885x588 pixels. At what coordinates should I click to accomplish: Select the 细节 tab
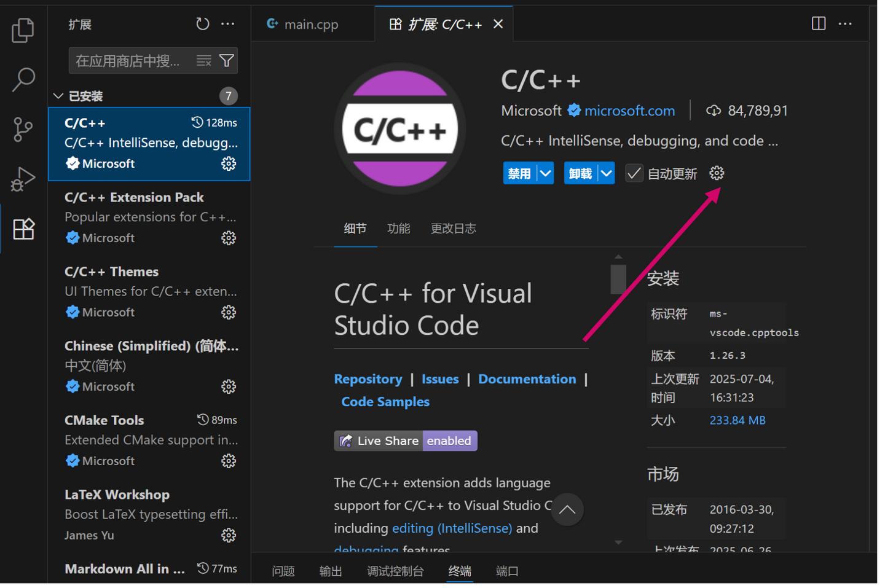pyautogui.click(x=355, y=229)
